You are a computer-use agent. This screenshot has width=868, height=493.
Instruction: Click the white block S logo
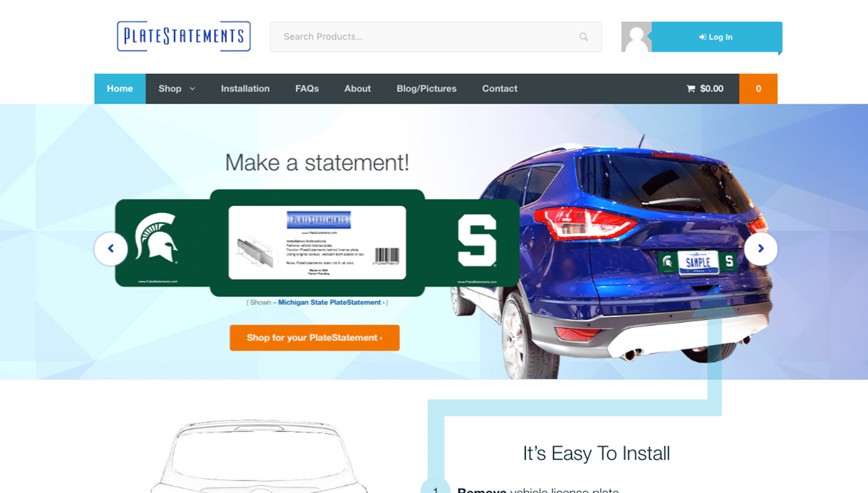(x=477, y=240)
